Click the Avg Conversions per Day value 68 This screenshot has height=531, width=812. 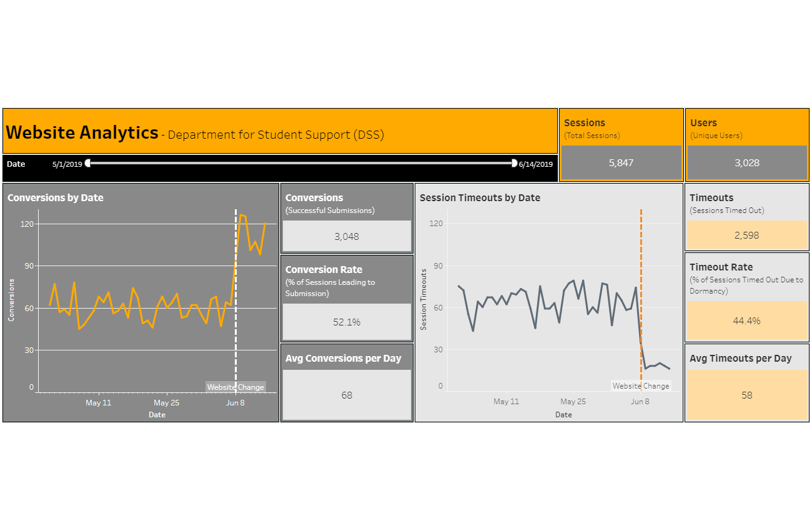(x=347, y=395)
